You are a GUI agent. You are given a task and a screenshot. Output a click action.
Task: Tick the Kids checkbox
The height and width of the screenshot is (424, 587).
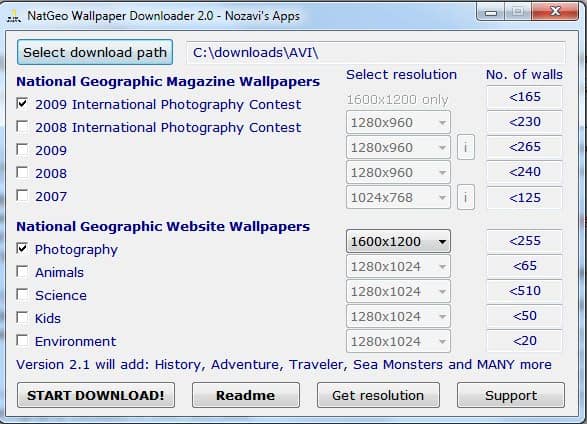click(22, 318)
